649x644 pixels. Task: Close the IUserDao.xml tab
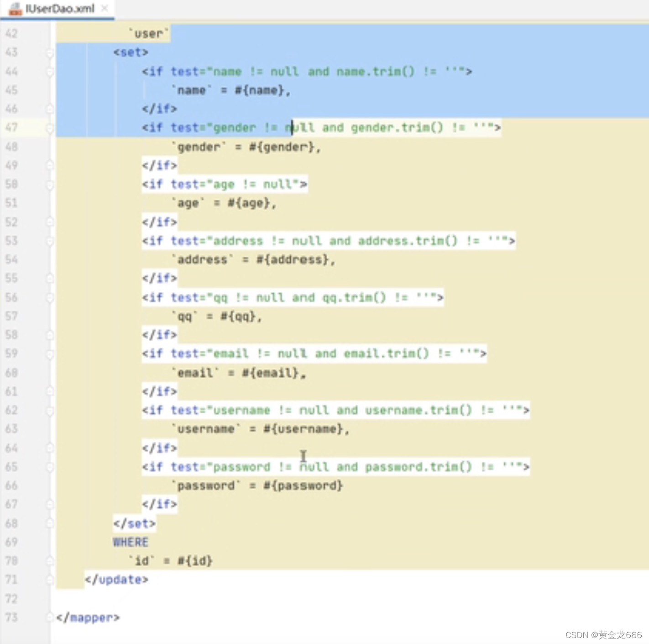click(x=105, y=8)
